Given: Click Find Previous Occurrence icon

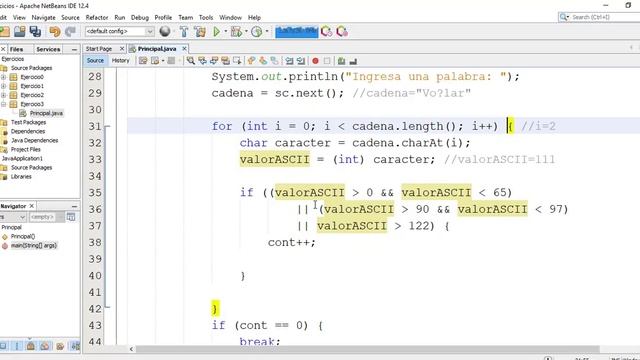Looking at the screenshot, I should coord(202,61).
